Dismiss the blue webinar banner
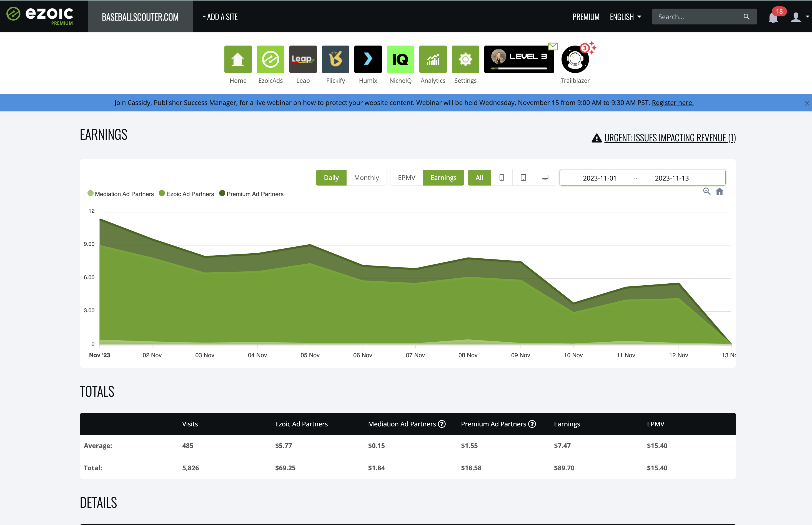This screenshot has width=812, height=525. [807, 103]
